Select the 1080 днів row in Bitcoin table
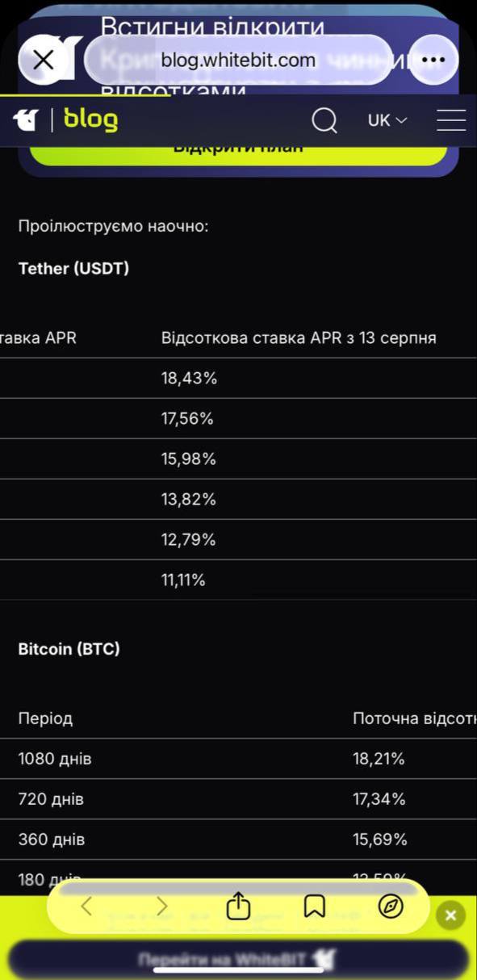The image size is (477, 980). click(x=238, y=759)
